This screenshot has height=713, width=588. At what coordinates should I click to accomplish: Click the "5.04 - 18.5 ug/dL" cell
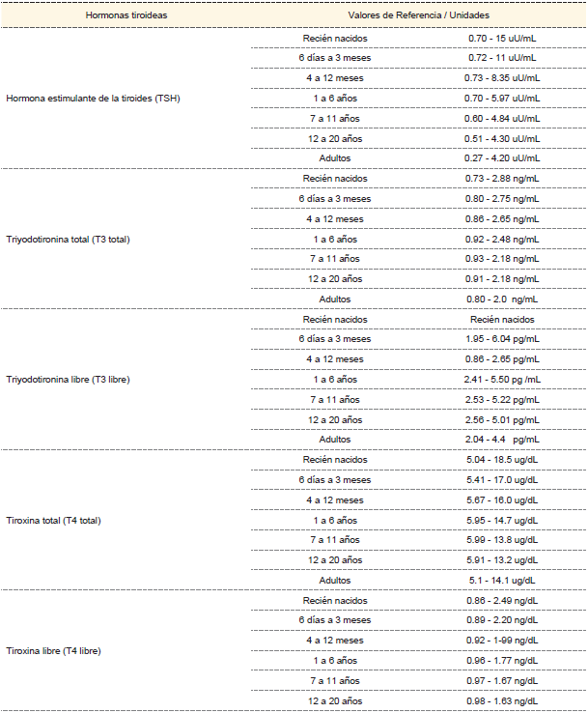[x=502, y=460]
